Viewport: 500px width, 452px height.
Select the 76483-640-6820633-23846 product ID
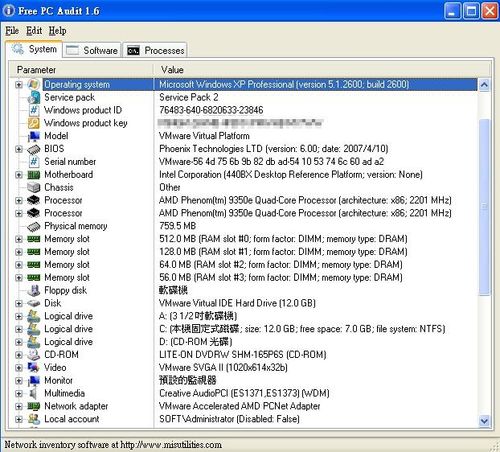point(211,110)
